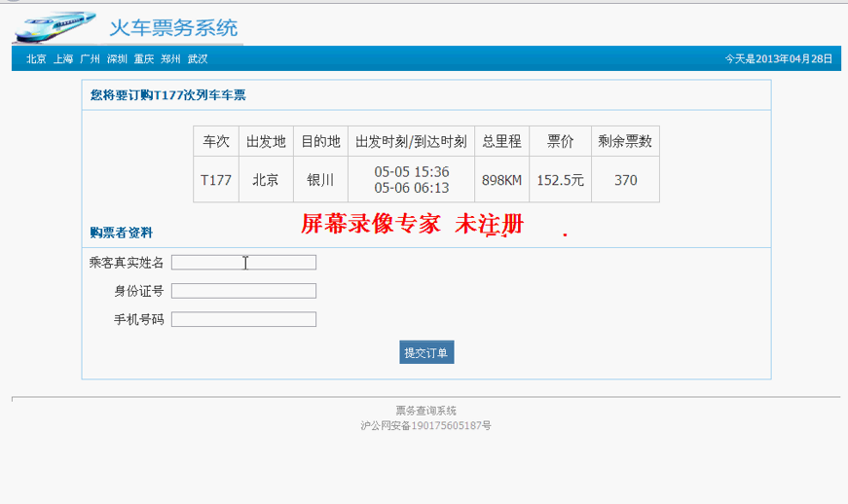Focus the 手机号码 input field

pos(244,320)
